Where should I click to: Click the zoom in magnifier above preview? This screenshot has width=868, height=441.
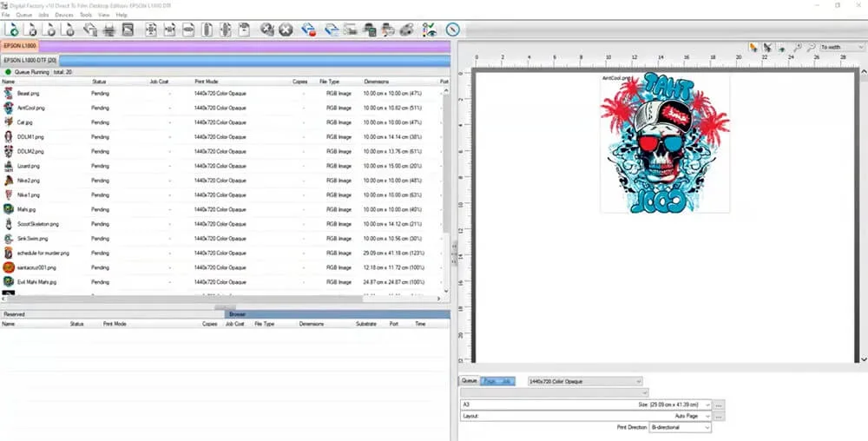[798, 48]
